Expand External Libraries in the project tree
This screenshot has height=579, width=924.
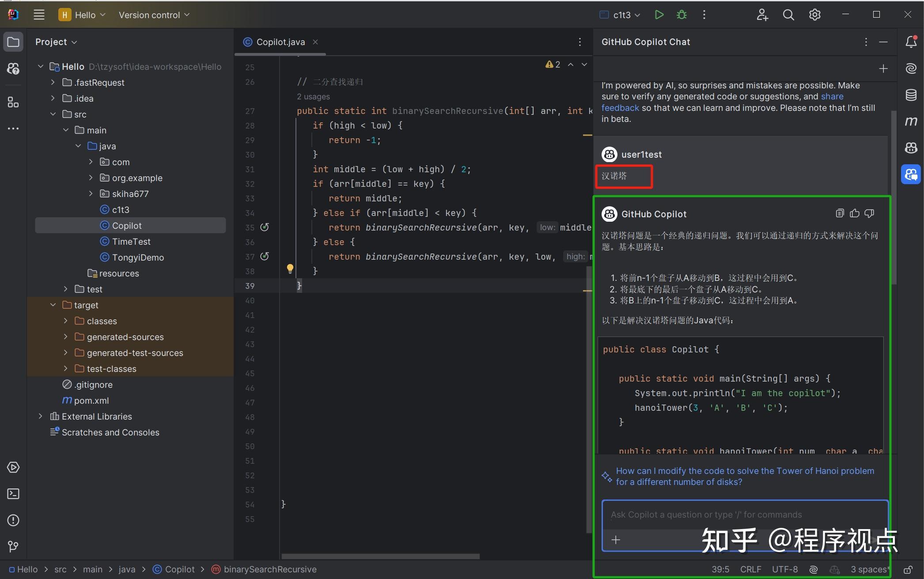[40, 416]
